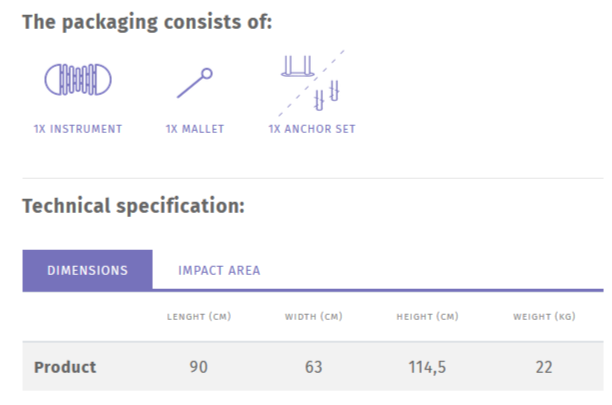Click the length value 90
Image resolution: width=612 pixels, height=405 pixels.
tap(198, 367)
